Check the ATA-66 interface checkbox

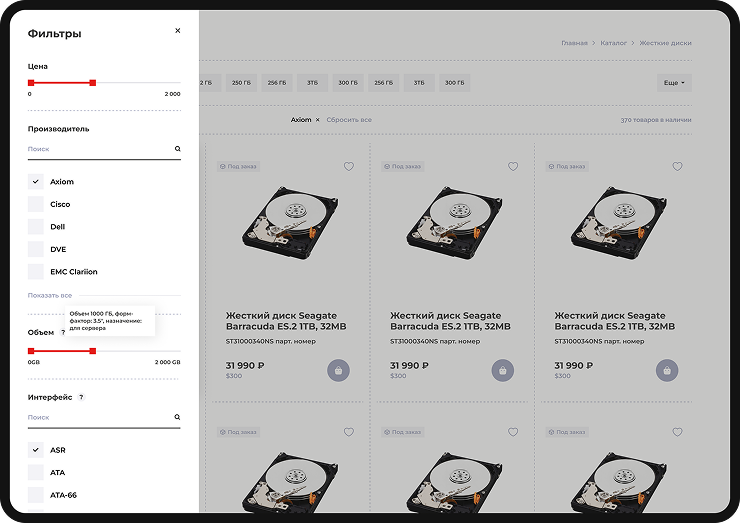click(x=36, y=495)
